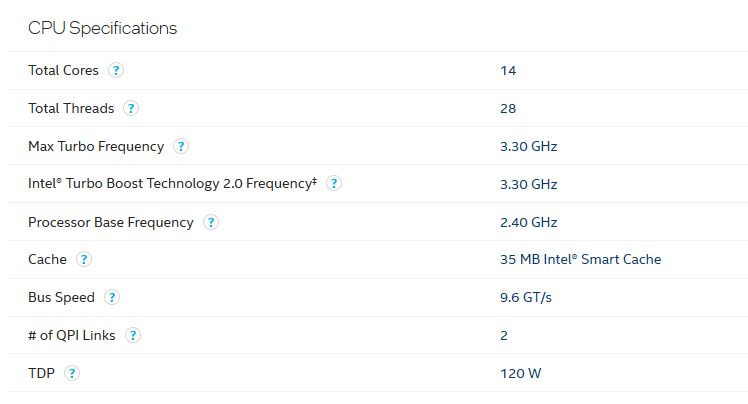Click the 120 W TDP value
The height and width of the screenshot is (404, 748).
[520, 373]
